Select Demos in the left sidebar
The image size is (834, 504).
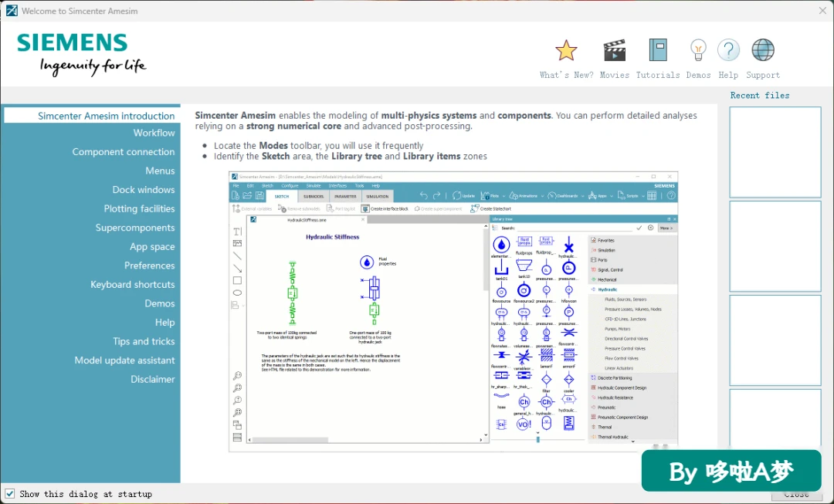[x=160, y=303]
